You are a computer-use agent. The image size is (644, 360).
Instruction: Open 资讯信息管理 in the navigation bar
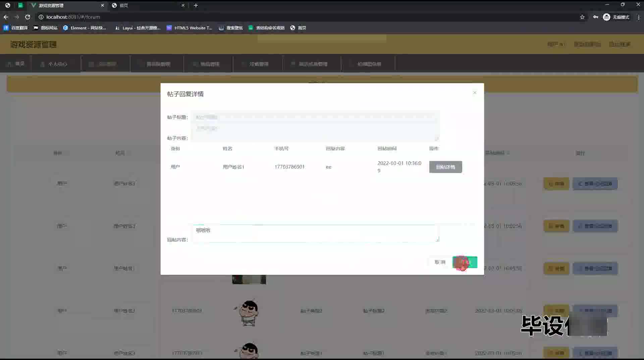[x=312, y=64]
